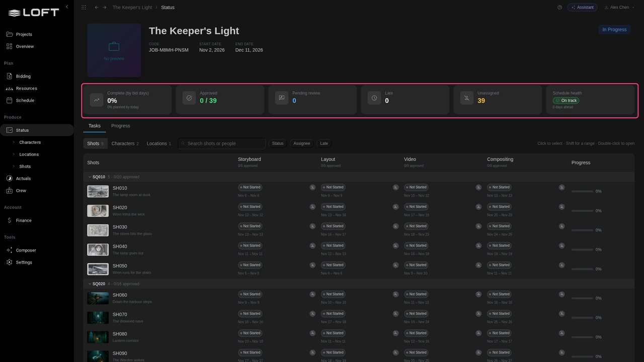This screenshot has height=362, width=644.
Task: Click SH010 Storyboard Not Started status
Action: (x=250, y=188)
